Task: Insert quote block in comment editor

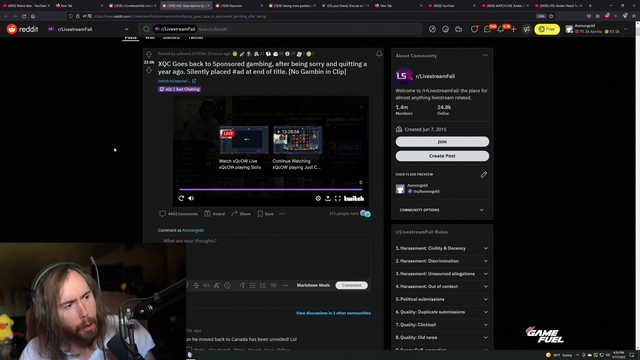Action: tap(273, 285)
